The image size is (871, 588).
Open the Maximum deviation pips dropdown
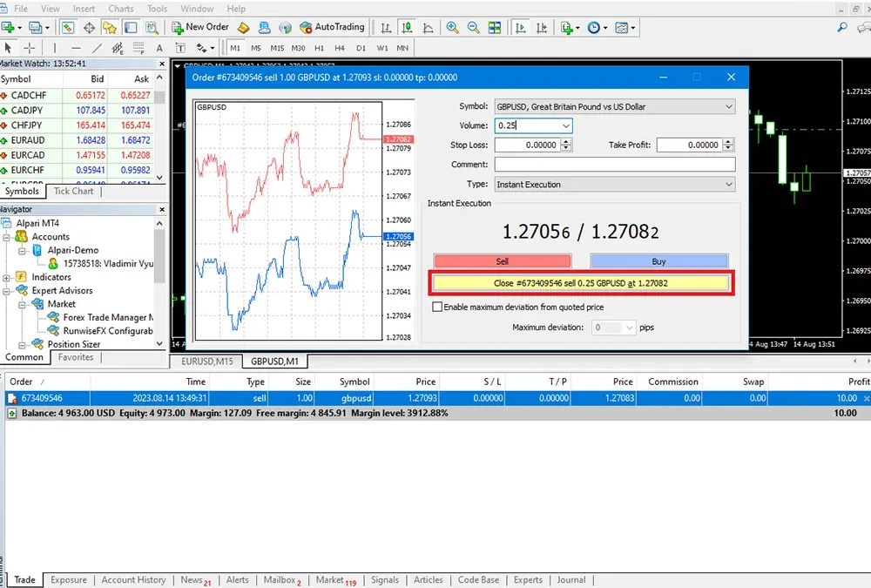tap(613, 328)
